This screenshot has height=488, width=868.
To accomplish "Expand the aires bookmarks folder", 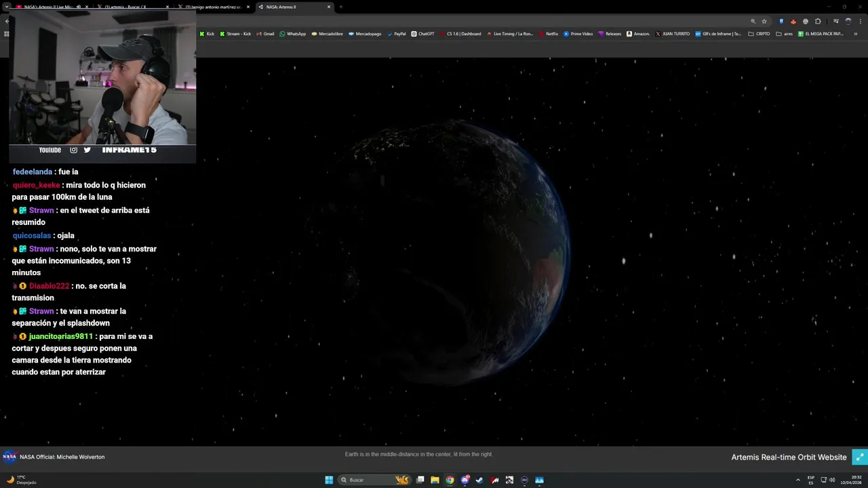I will 785,34.
